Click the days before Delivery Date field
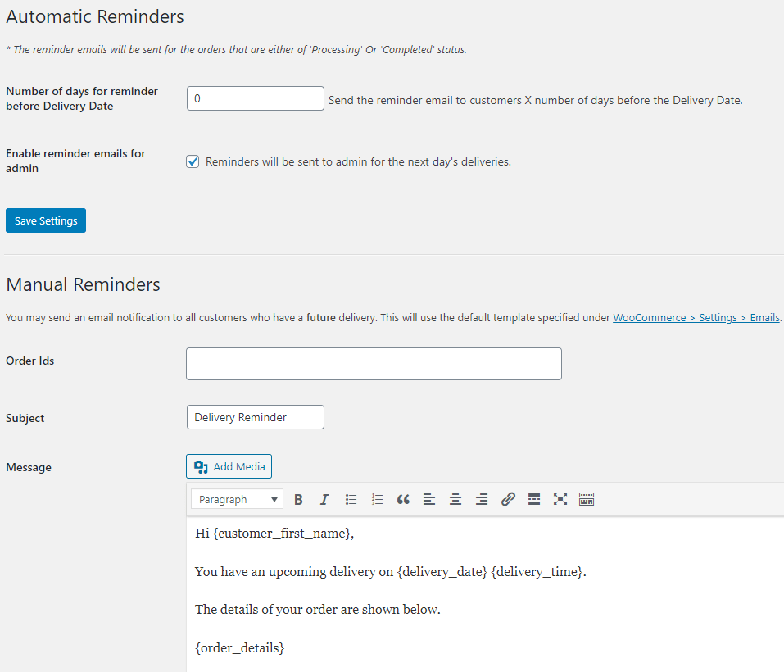The image size is (784, 672). 255,98
